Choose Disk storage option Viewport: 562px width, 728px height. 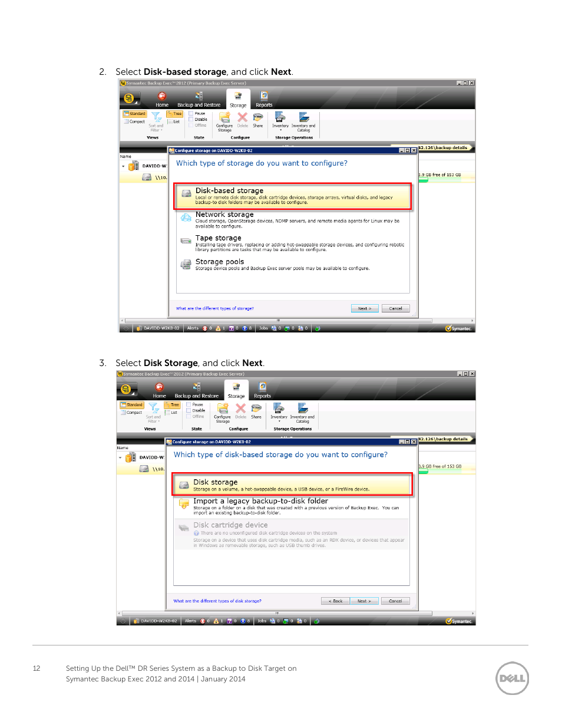click(x=292, y=485)
